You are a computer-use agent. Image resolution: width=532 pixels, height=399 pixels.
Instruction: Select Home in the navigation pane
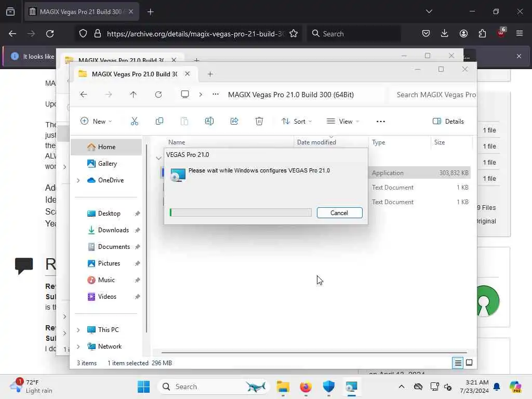pos(106,147)
